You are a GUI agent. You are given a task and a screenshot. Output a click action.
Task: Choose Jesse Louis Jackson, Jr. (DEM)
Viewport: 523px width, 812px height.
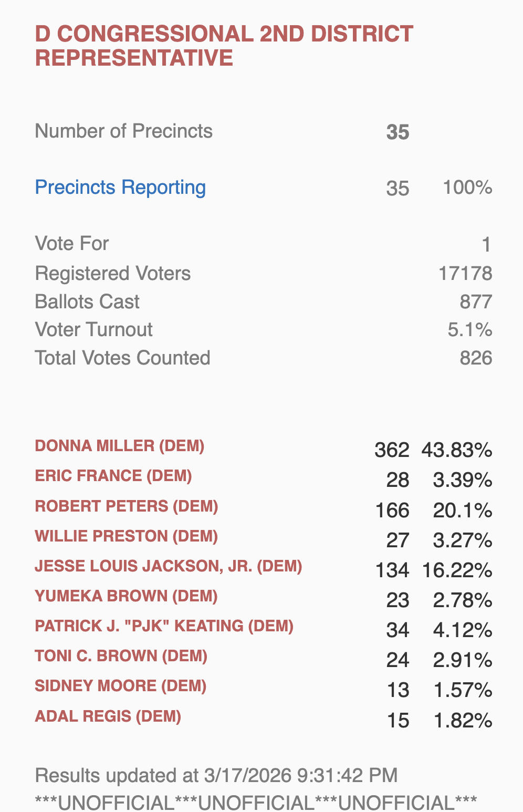coord(169,566)
